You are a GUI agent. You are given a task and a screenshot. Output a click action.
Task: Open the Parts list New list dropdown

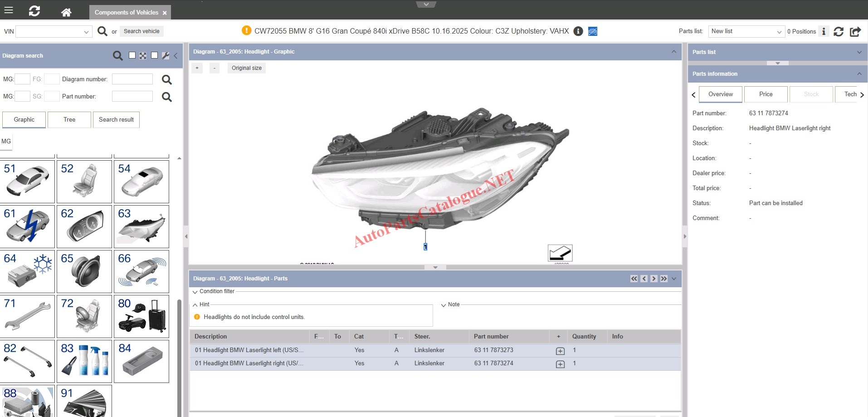click(746, 31)
